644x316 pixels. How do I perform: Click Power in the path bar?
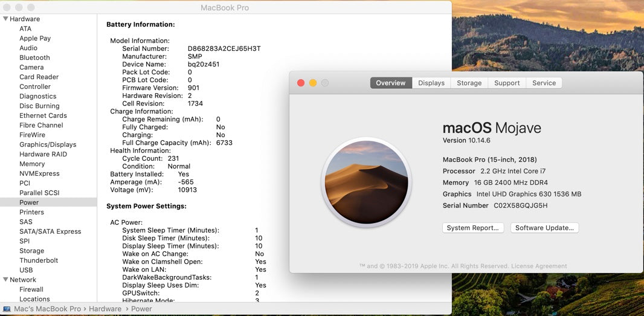point(141,309)
